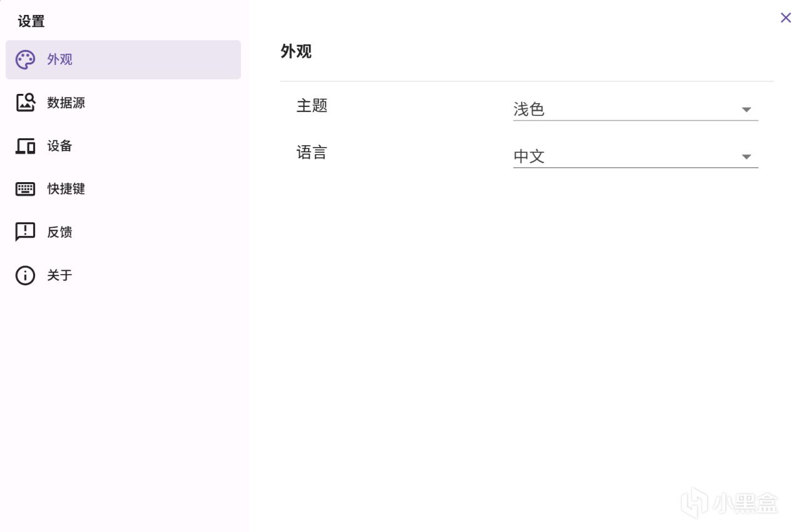
Task: Click the 浅色 theme selection field
Action: (x=620, y=110)
